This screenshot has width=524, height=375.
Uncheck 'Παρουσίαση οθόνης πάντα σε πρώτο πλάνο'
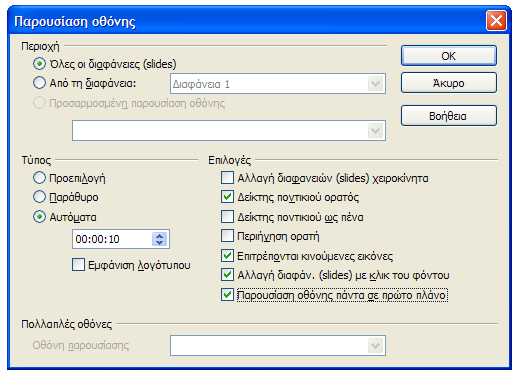click(227, 295)
